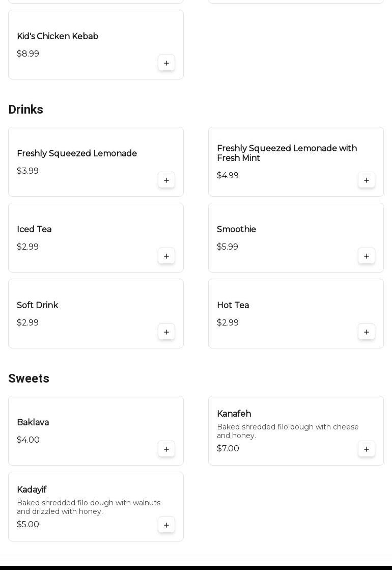Click the Kanafeh description text
Screen dimensions: 392x570
pyautogui.click(x=288, y=431)
